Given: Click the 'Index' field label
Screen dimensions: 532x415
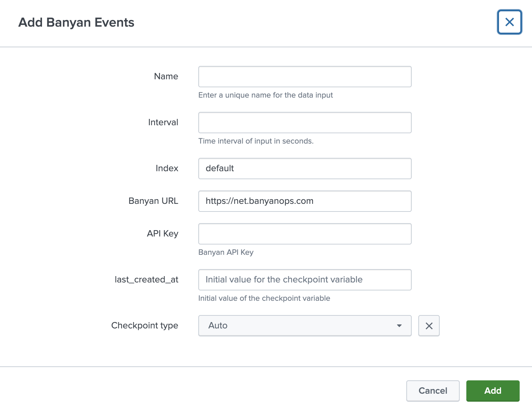Looking at the screenshot, I should pos(167,168).
